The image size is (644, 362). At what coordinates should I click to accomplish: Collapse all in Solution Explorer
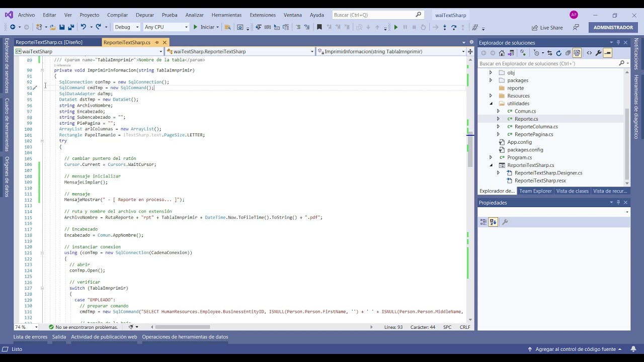(x=568, y=53)
